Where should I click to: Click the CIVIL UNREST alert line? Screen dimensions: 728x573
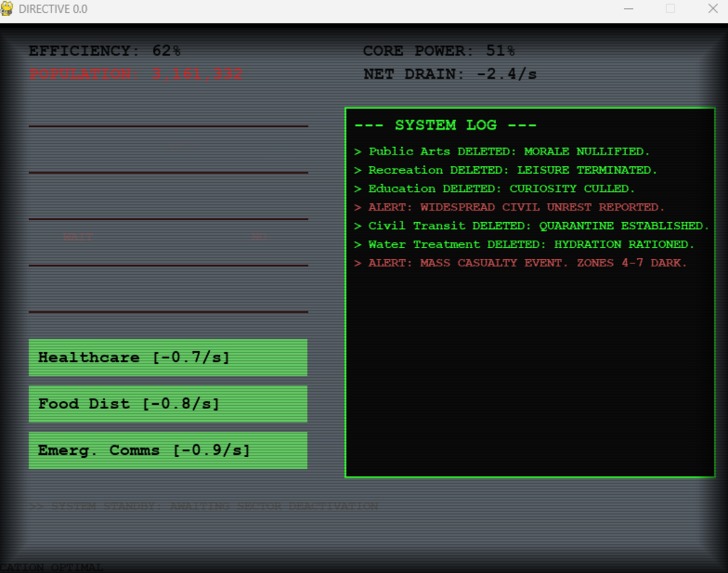tap(509, 207)
